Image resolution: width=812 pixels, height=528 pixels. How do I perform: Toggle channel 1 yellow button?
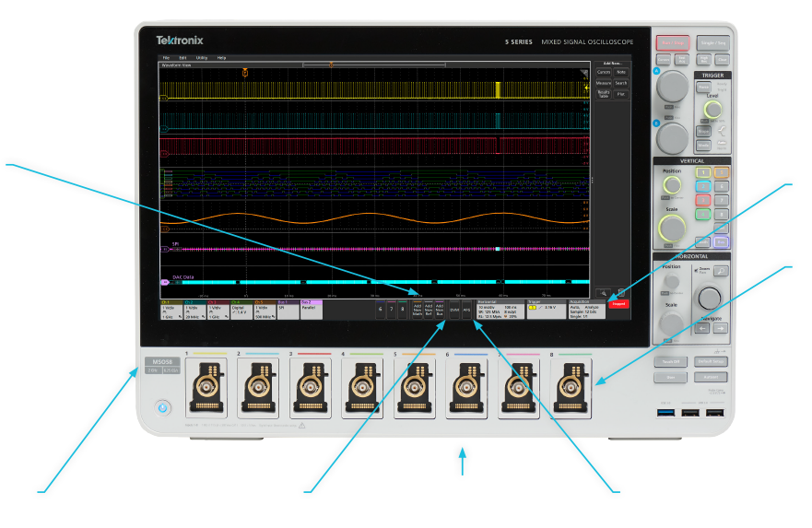703,172
